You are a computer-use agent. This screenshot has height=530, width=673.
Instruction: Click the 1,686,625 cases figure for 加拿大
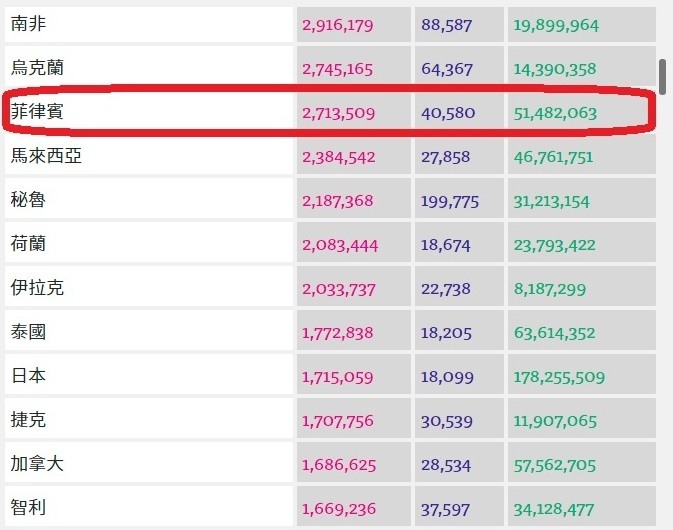338,466
